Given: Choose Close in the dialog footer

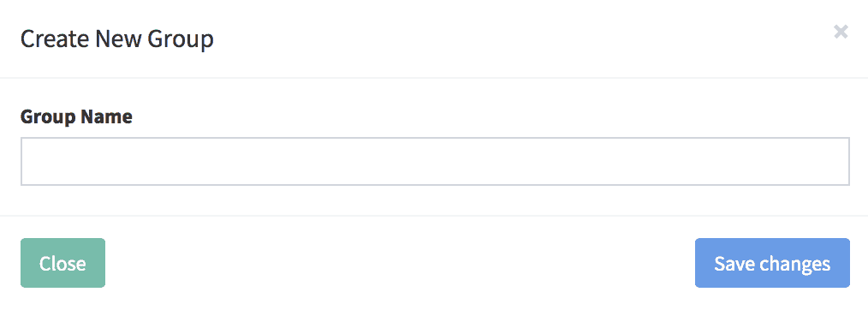Looking at the screenshot, I should pyautogui.click(x=62, y=263).
